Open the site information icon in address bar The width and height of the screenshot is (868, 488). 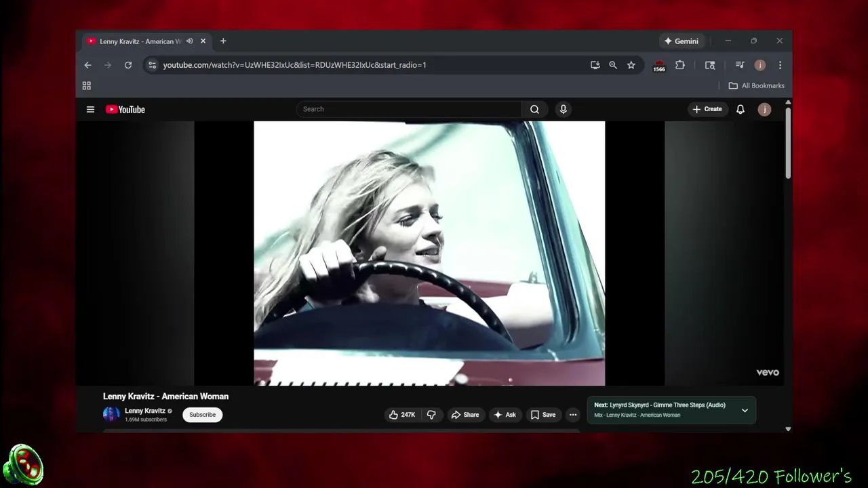pyautogui.click(x=152, y=65)
